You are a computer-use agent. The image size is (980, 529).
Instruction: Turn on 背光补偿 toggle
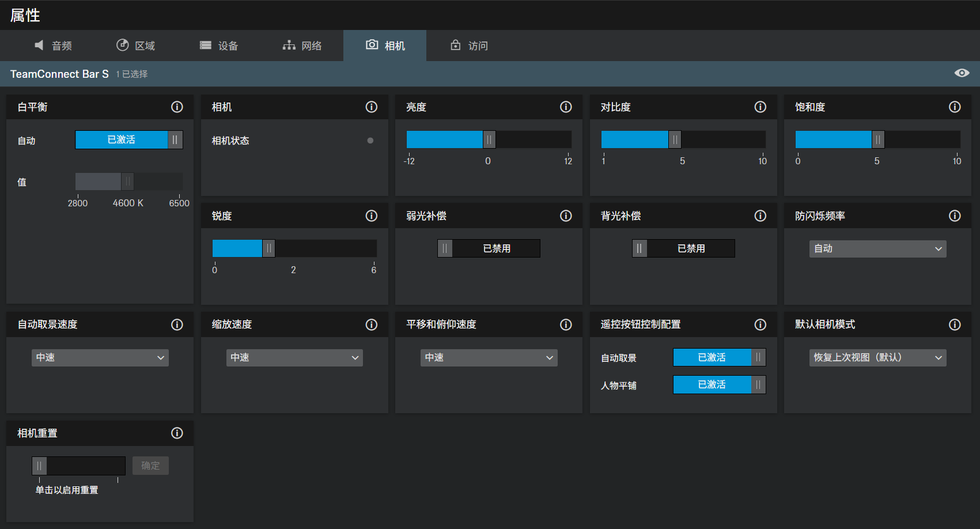pos(683,248)
